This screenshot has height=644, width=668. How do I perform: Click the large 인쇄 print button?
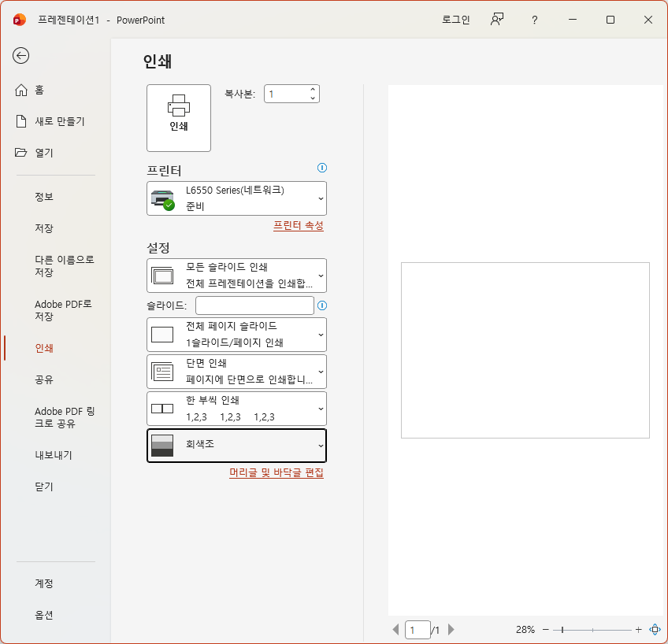[179, 118]
